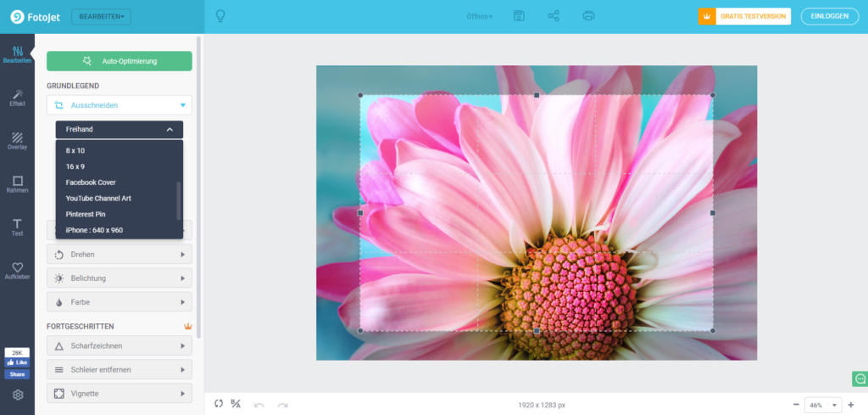This screenshot has width=868, height=415.
Task: Click the FotoJet logo
Action: (36, 17)
